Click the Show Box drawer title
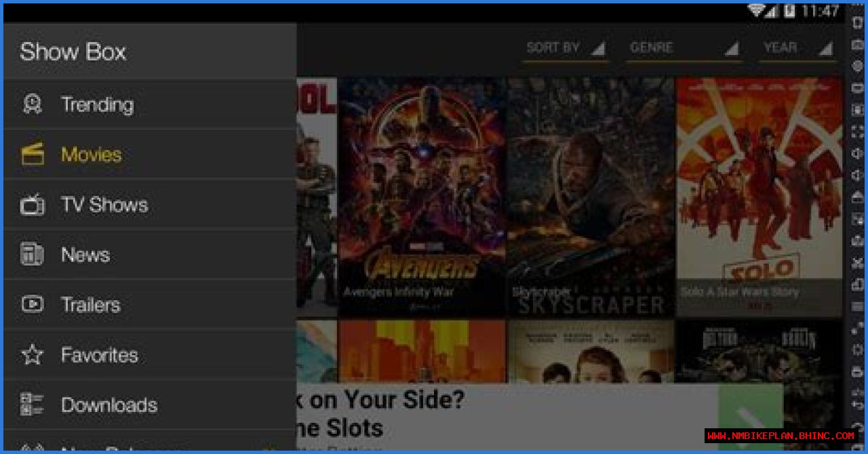Screen dimensions: 868x454 click(x=73, y=51)
